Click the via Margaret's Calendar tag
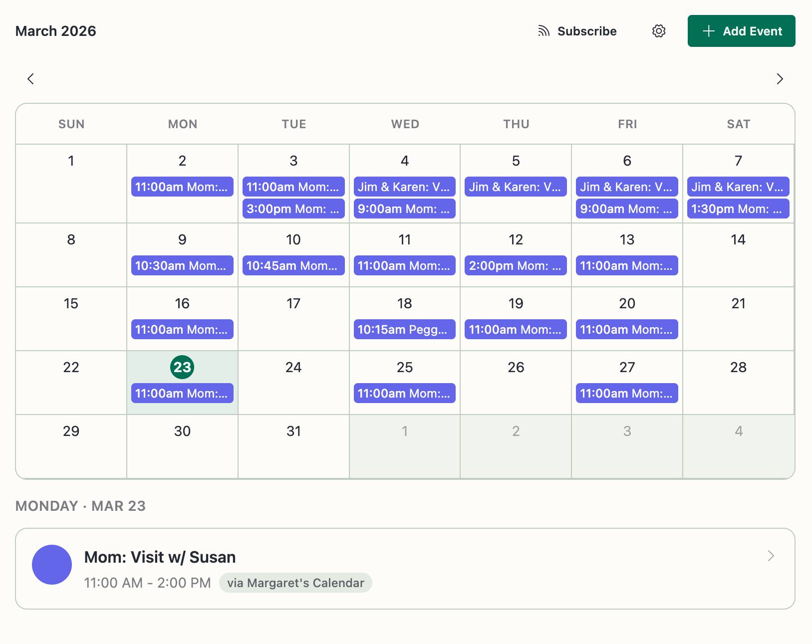The width and height of the screenshot is (812, 644). point(295,582)
